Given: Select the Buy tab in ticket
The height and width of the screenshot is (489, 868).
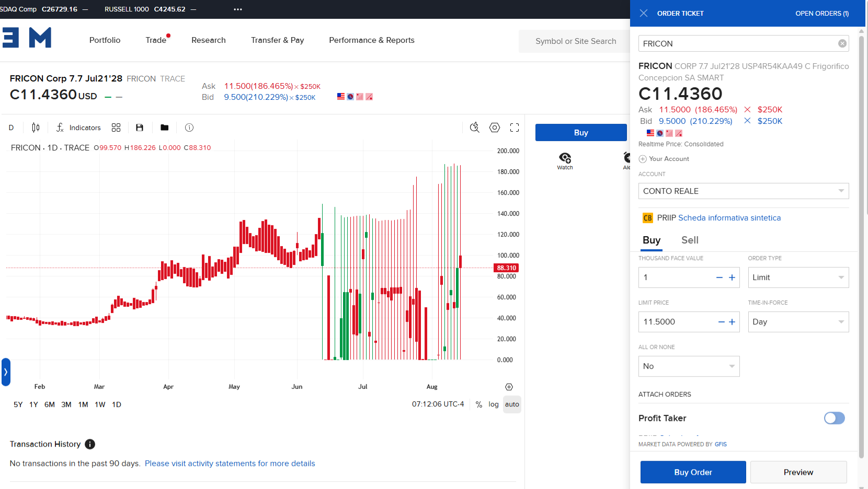Looking at the screenshot, I should [x=652, y=240].
